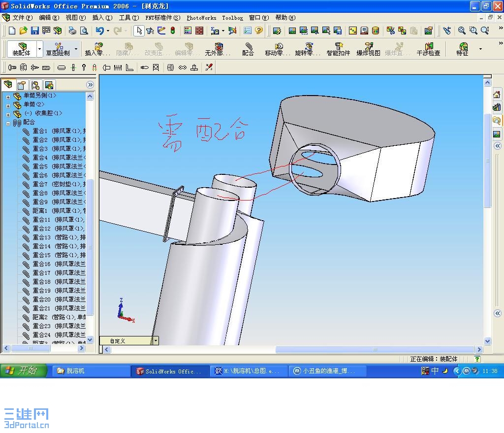
Task: Switch to 小丑鱼的渔港 browser taskbar window
Action: 327,371
